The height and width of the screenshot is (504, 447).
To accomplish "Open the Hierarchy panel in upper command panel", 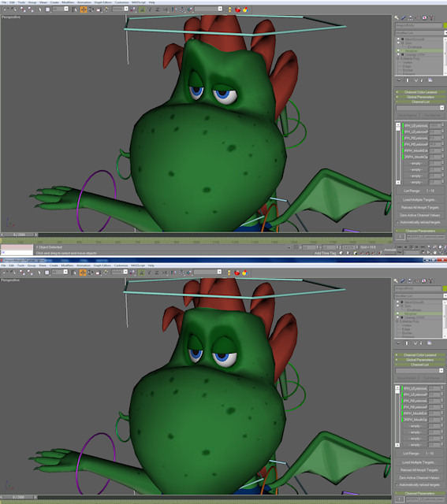I will pos(410,18).
